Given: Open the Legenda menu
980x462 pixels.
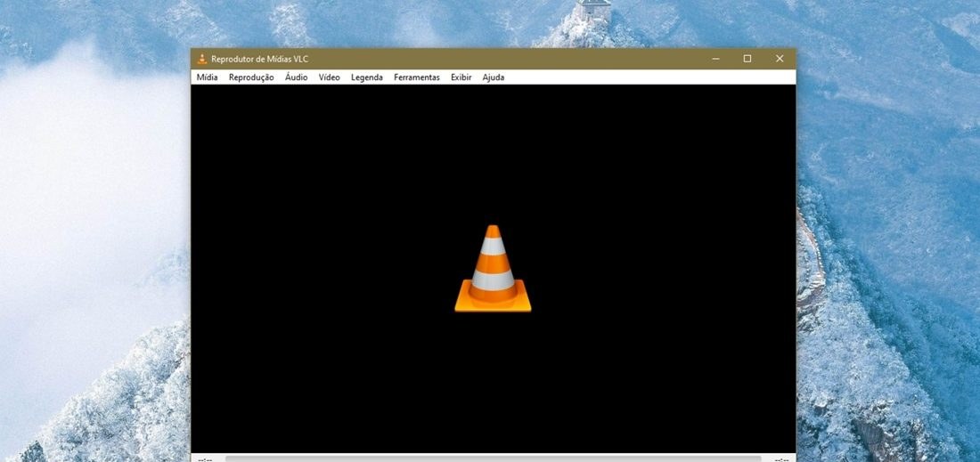Looking at the screenshot, I should (x=367, y=77).
